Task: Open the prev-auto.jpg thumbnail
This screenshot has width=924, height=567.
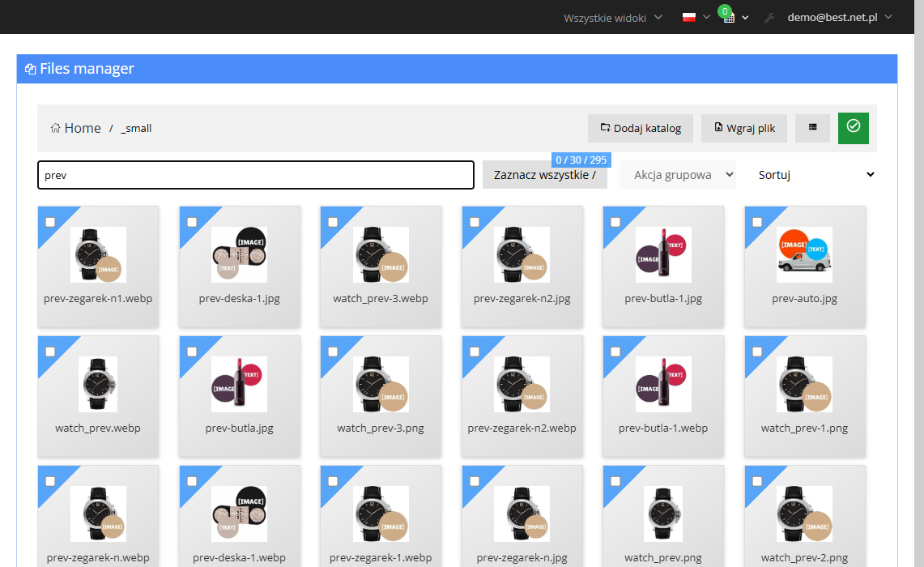Action: tap(804, 254)
